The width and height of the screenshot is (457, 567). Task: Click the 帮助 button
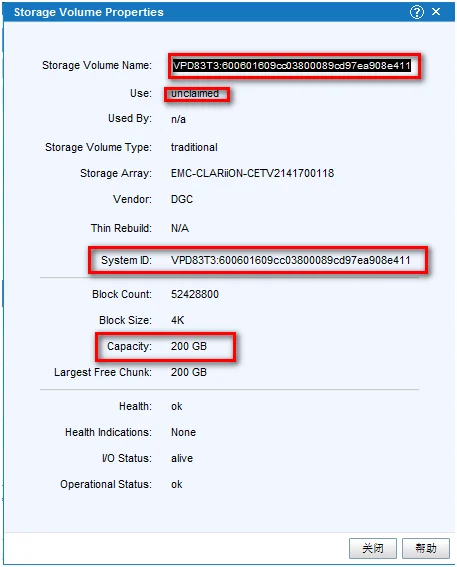[426, 548]
